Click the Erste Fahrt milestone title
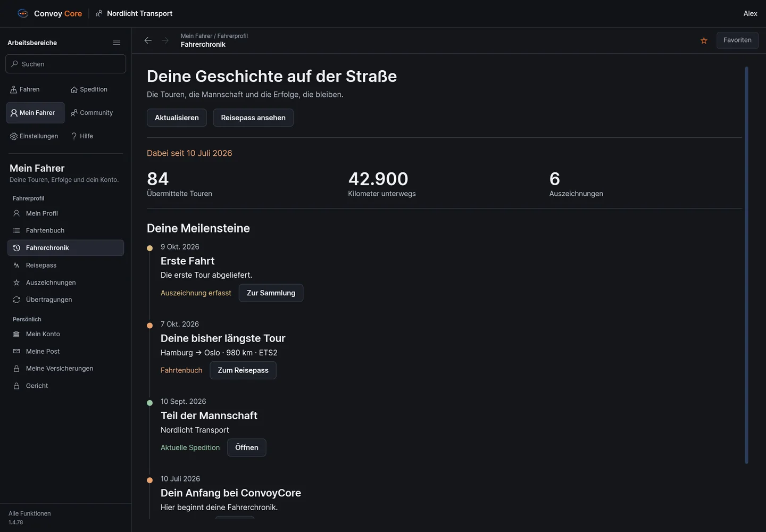This screenshot has height=532, width=766. [x=188, y=261]
